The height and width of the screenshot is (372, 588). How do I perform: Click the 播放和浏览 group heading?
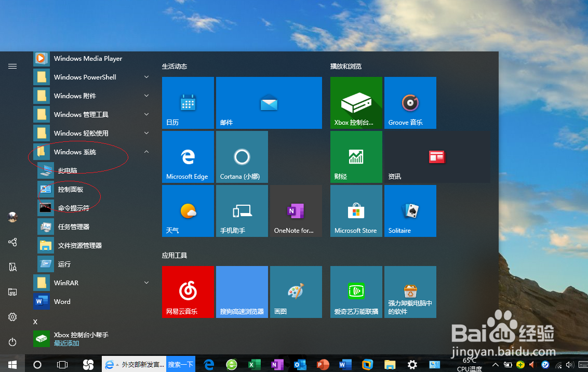346,67
